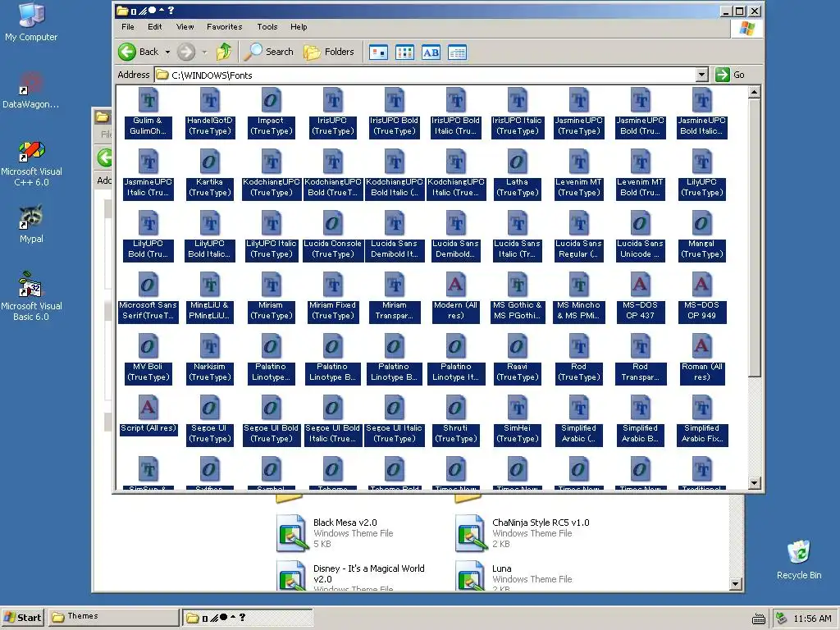
Task: Click the Fonts window scroll up arrow
Action: 754,92
